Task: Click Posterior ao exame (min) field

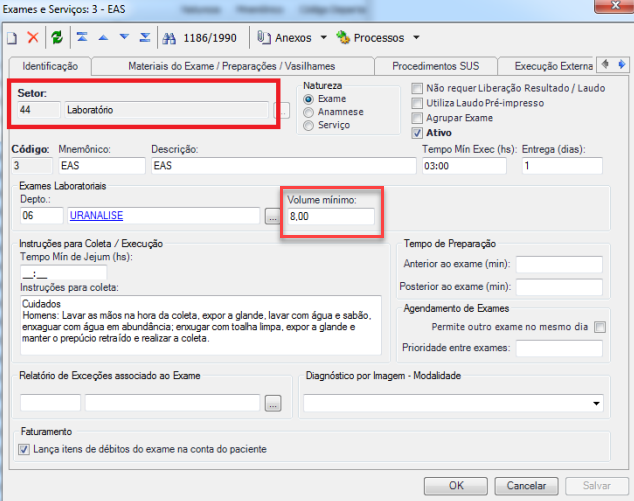Action: click(x=559, y=287)
